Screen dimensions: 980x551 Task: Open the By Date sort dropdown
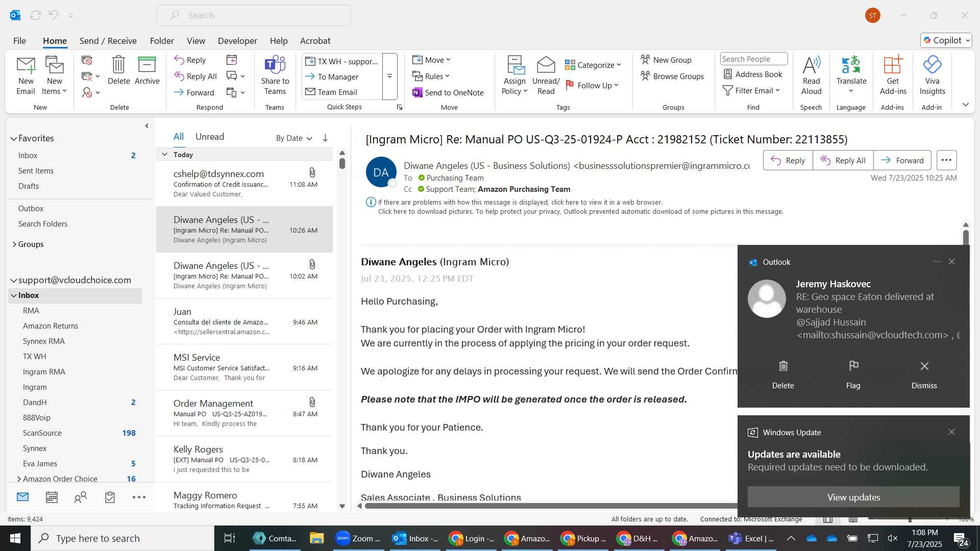tap(294, 138)
